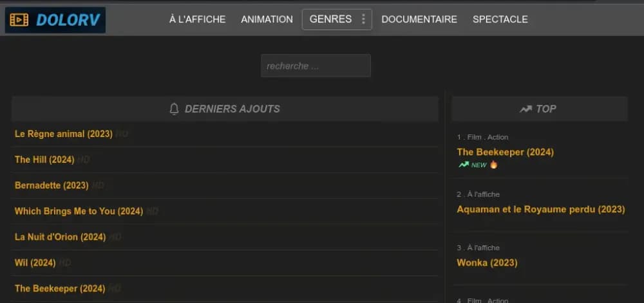Screen dimensions: 644x303
Task: Open Le Règne animal (2023)
Action: coord(64,134)
